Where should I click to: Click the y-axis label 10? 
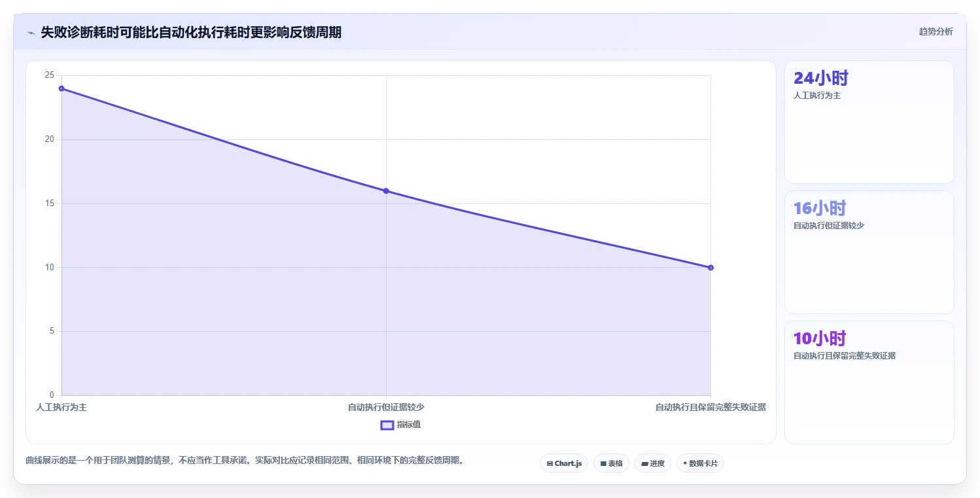tap(49, 267)
